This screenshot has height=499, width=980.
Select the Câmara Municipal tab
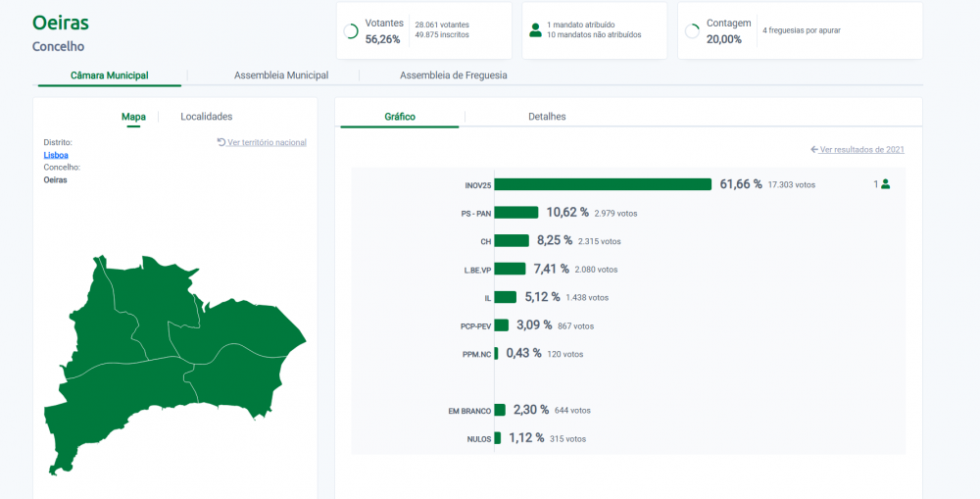110,75
